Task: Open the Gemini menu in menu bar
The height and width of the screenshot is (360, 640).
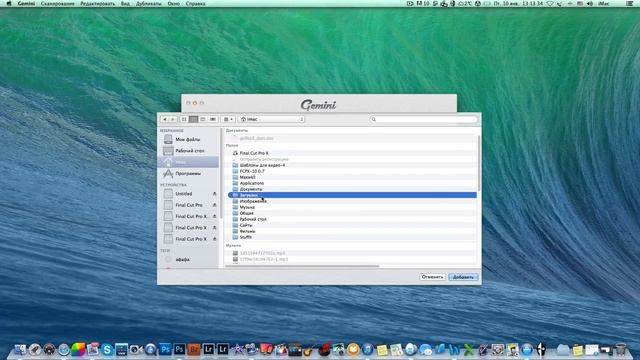Action: [x=26, y=3]
